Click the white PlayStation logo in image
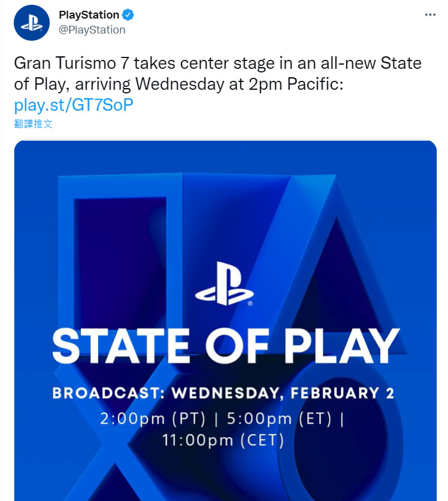This screenshot has width=448, height=501. click(225, 284)
